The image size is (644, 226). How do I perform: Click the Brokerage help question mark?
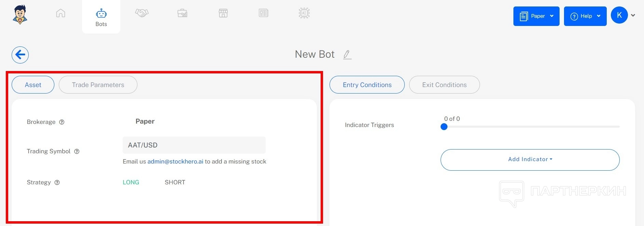62,122
